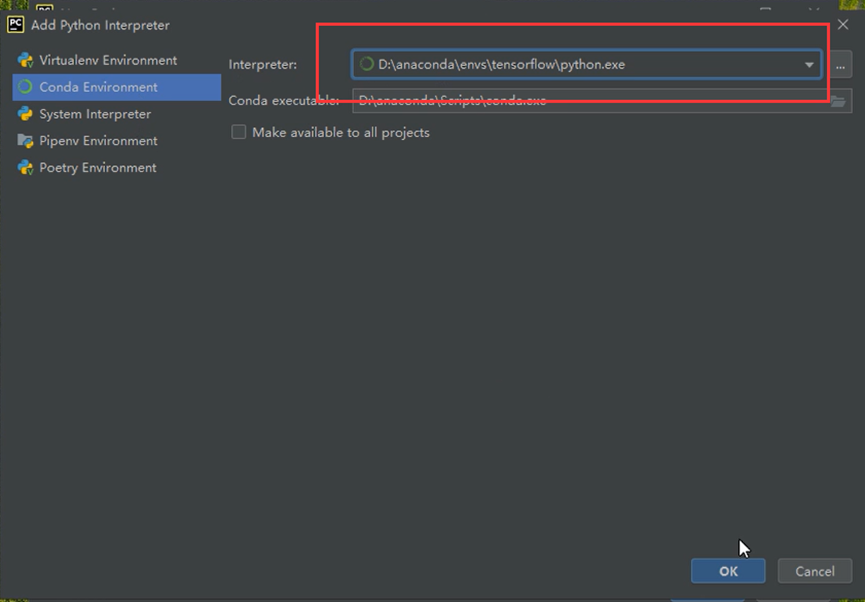Click the System Interpreter Python icon
The height and width of the screenshot is (602, 865).
point(25,114)
